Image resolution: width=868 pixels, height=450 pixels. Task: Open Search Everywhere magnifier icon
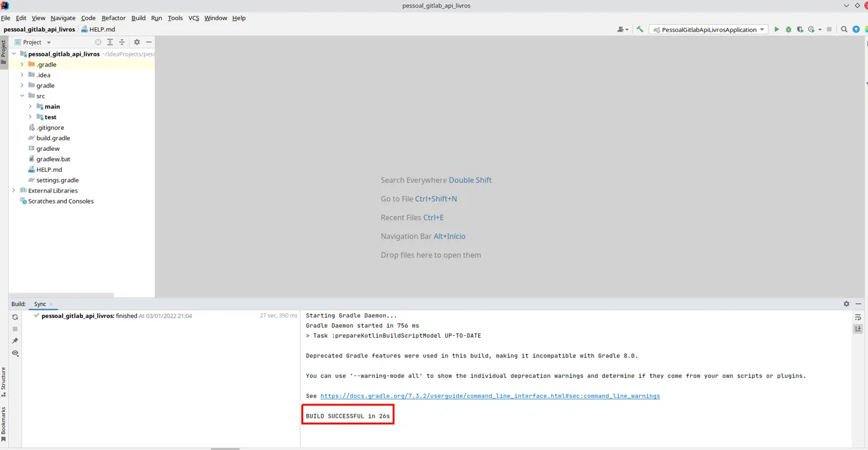[x=844, y=29]
